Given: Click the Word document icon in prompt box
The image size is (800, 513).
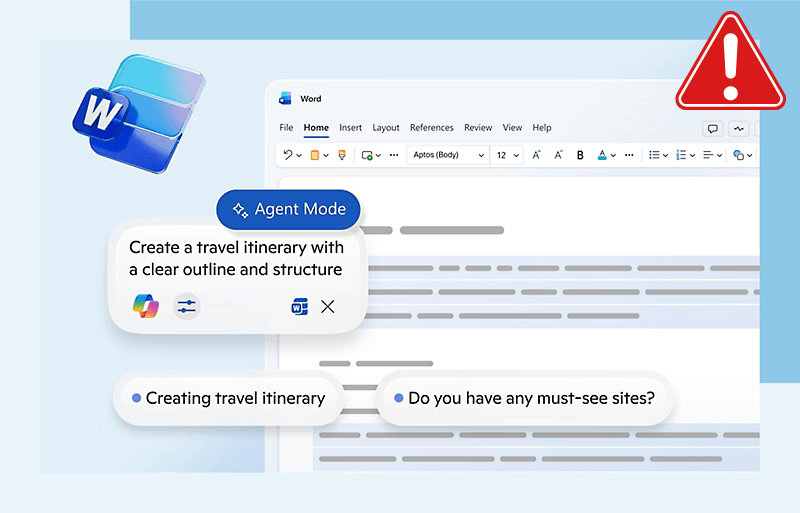Looking at the screenshot, I should (x=299, y=306).
